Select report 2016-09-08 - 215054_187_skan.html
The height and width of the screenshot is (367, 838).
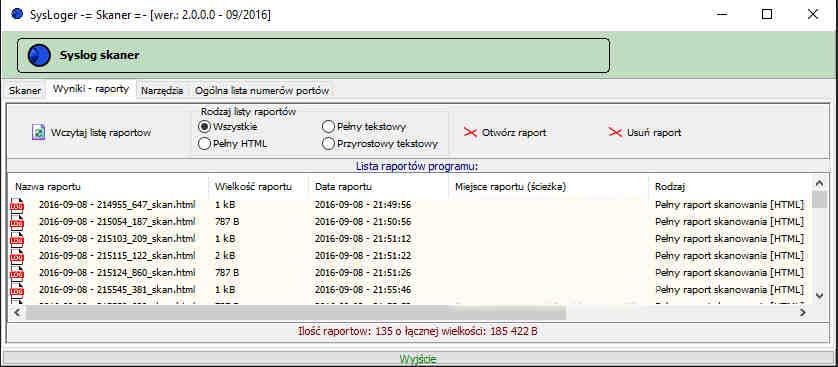click(x=117, y=222)
